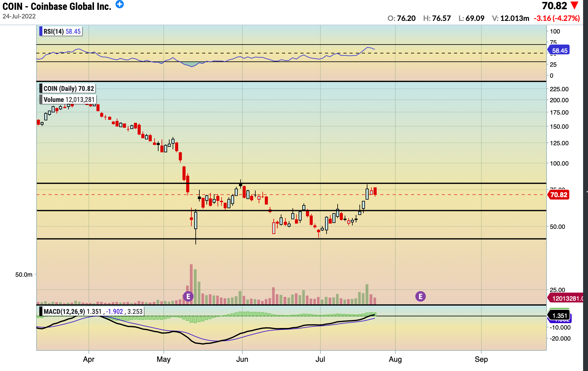Click the volume value V: 12.013m
Viewport: 588px width, 371px height.
click(x=511, y=18)
